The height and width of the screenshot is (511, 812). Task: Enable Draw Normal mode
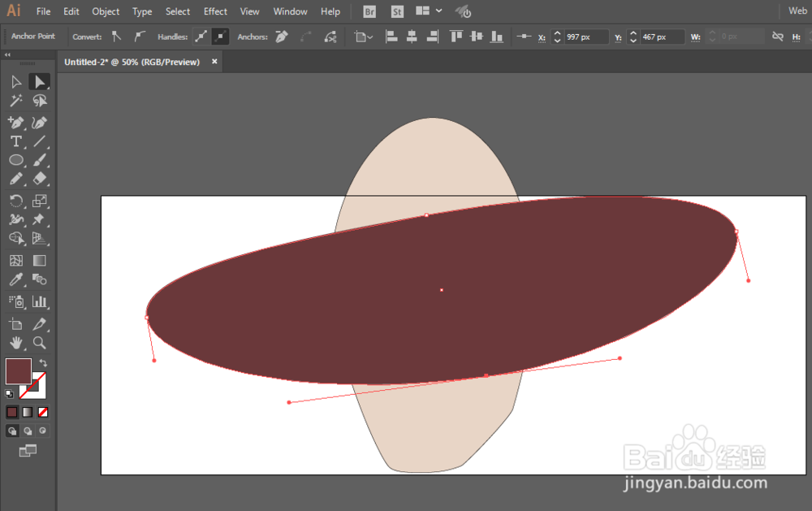pyautogui.click(x=12, y=431)
